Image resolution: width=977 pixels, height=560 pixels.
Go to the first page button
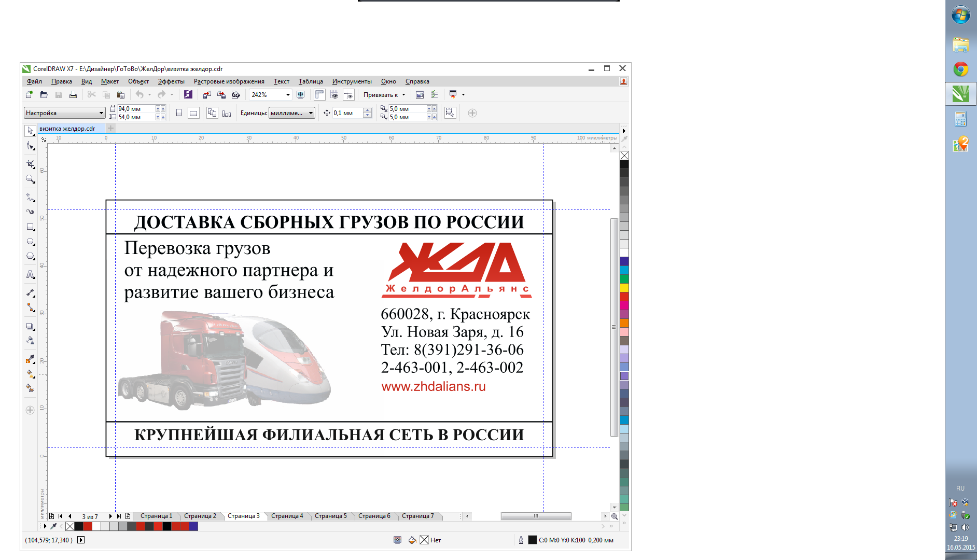[x=61, y=516]
